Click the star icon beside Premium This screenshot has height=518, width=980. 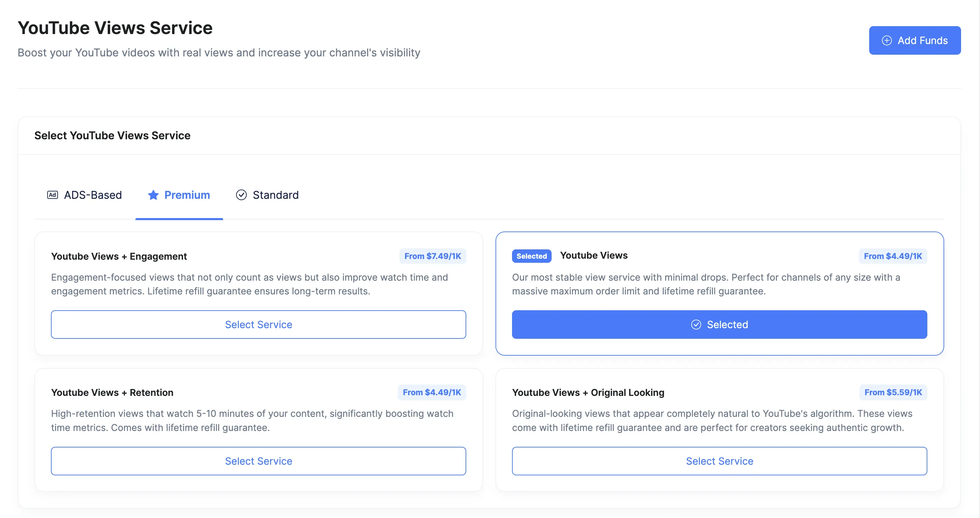click(x=153, y=195)
